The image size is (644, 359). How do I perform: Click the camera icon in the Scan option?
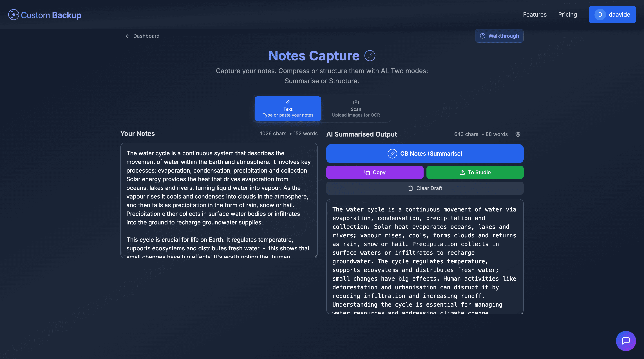tap(356, 102)
